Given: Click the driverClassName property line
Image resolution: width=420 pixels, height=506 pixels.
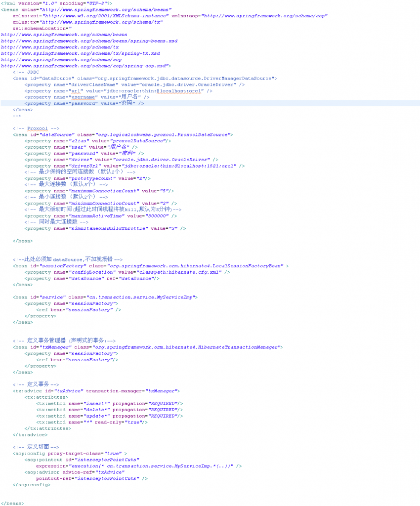Looking at the screenshot, I should coord(134,85).
